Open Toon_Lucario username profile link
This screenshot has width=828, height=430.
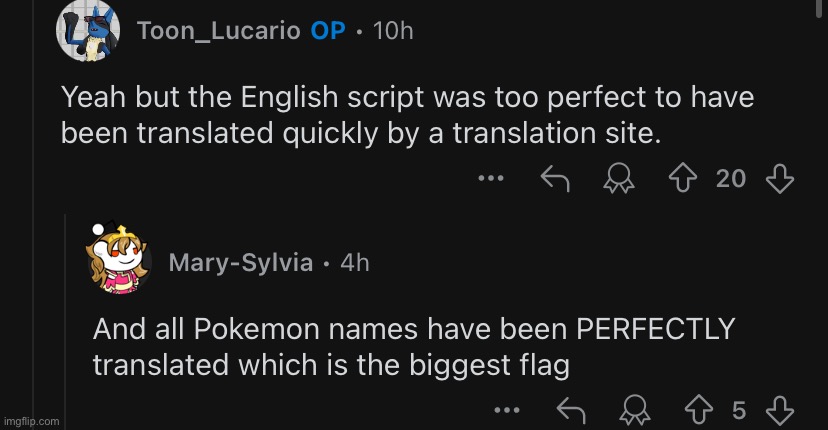coord(218,31)
